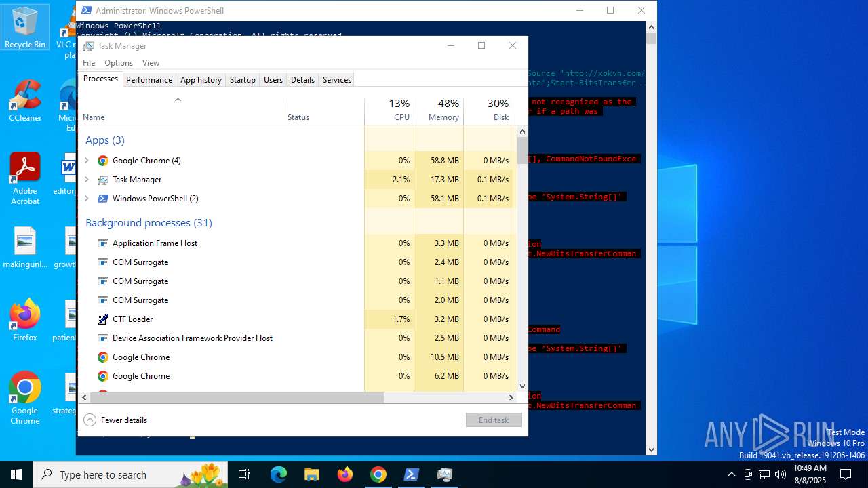This screenshot has height=488, width=868.
Task: Click the Task Manager title bar icon
Action: tap(89, 46)
